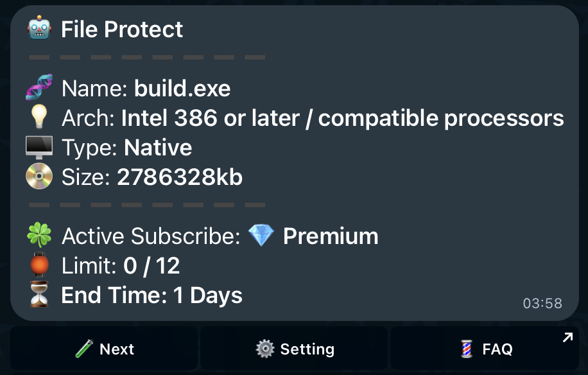Click the blue diamond Premium emoji
588x375 pixels.
(x=261, y=235)
